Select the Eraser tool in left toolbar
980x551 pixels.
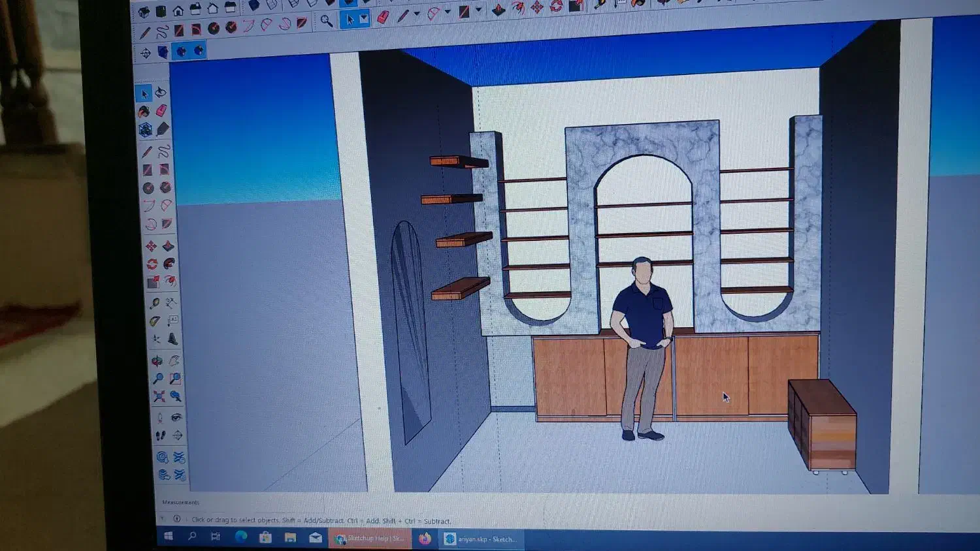point(161,111)
